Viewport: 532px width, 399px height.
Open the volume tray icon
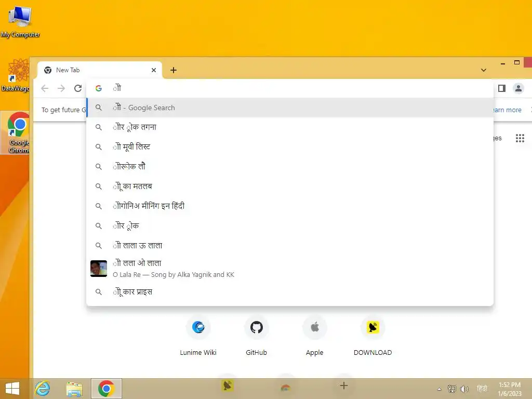(464, 389)
